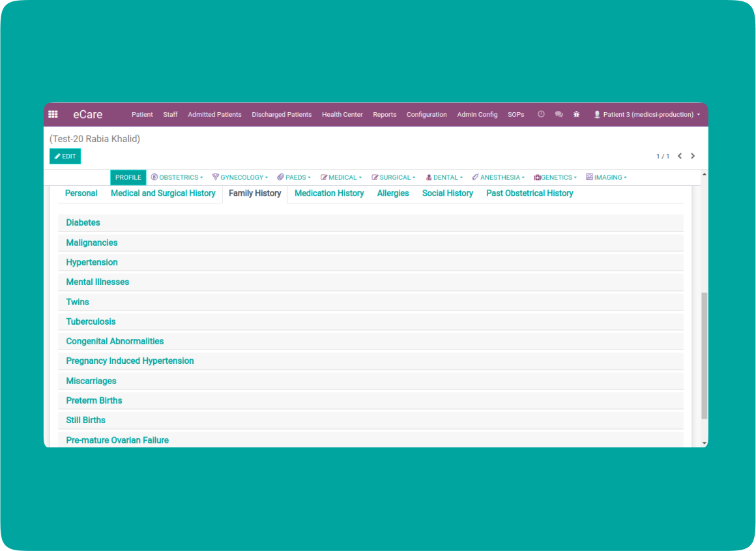This screenshot has width=756, height=551.
Task: Click the eCare brand logo
Action: tap(87, 114)
